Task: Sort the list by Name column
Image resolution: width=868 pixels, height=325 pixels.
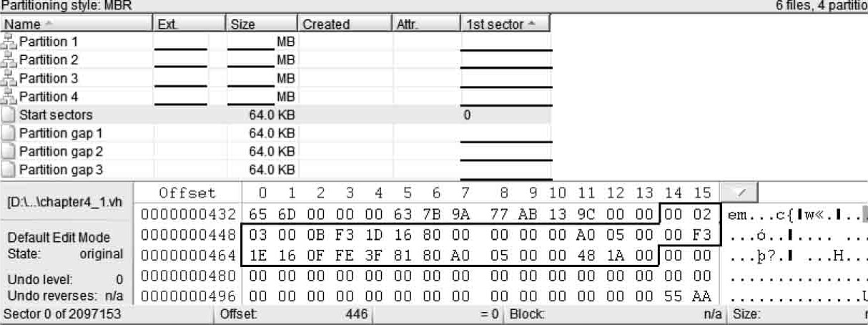Action: (77, 24)
